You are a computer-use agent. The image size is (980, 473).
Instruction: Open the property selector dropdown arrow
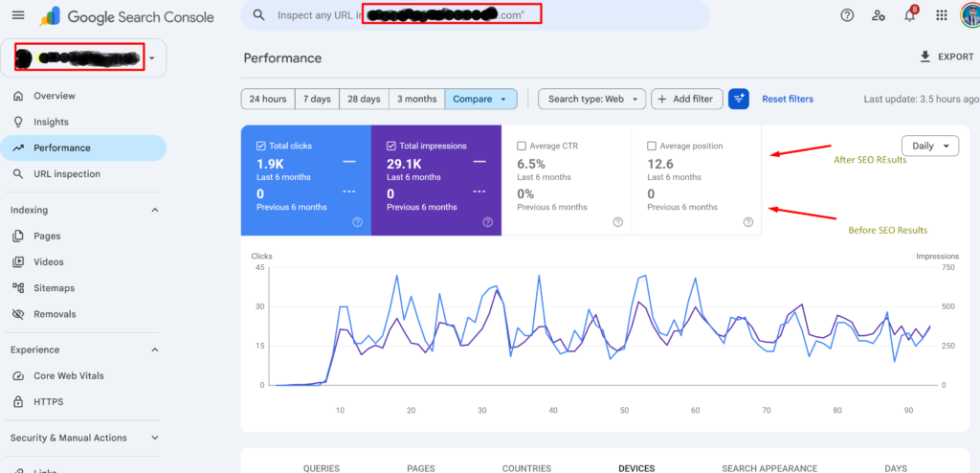coord(152,58)
